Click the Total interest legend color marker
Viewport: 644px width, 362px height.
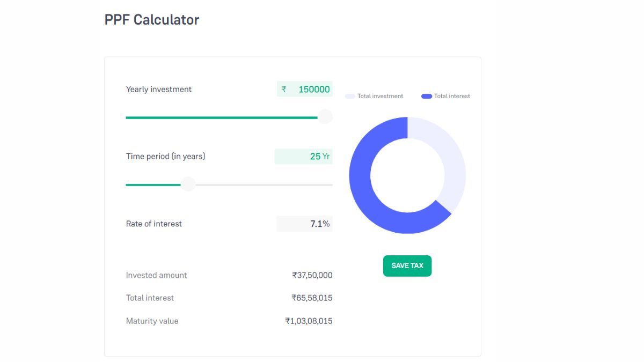tap(427, 97)
